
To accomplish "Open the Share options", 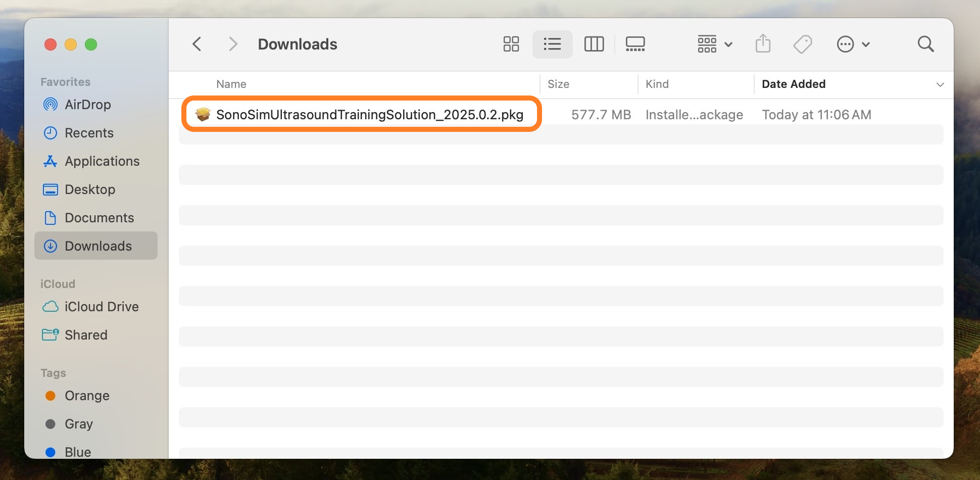I will [x=763, y=44].
